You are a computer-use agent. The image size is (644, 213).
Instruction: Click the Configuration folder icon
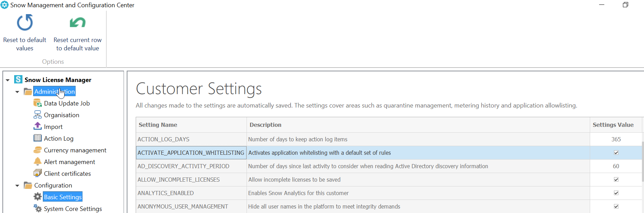pos(28,185)
